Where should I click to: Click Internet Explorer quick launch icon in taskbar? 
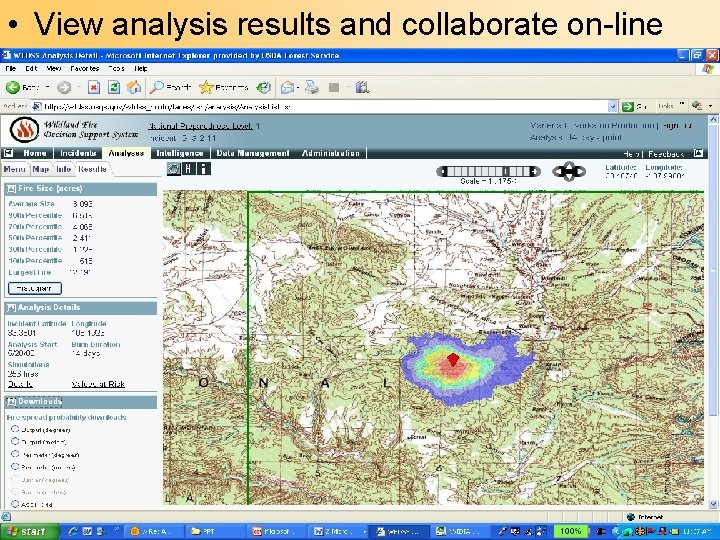pos(73,531)
